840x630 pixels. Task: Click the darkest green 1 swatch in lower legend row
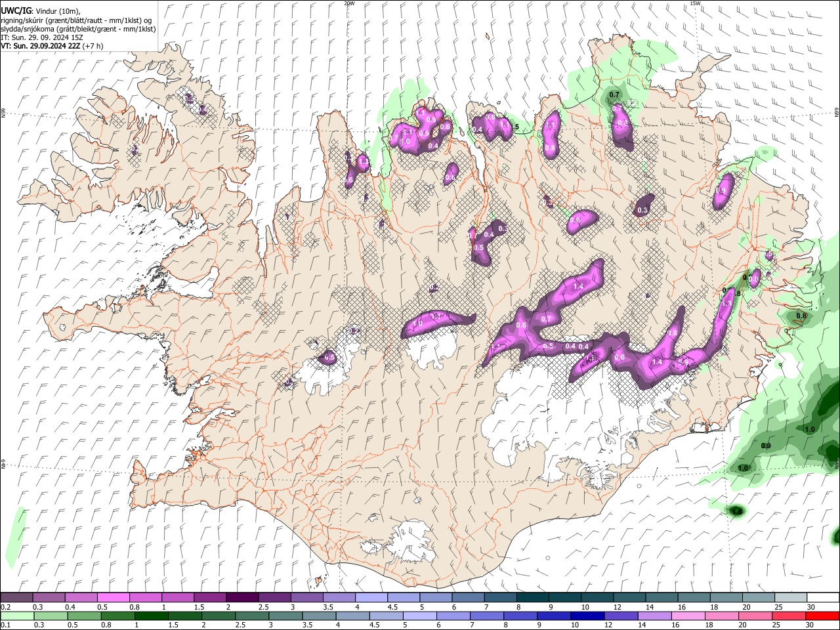tap(151, 616)
